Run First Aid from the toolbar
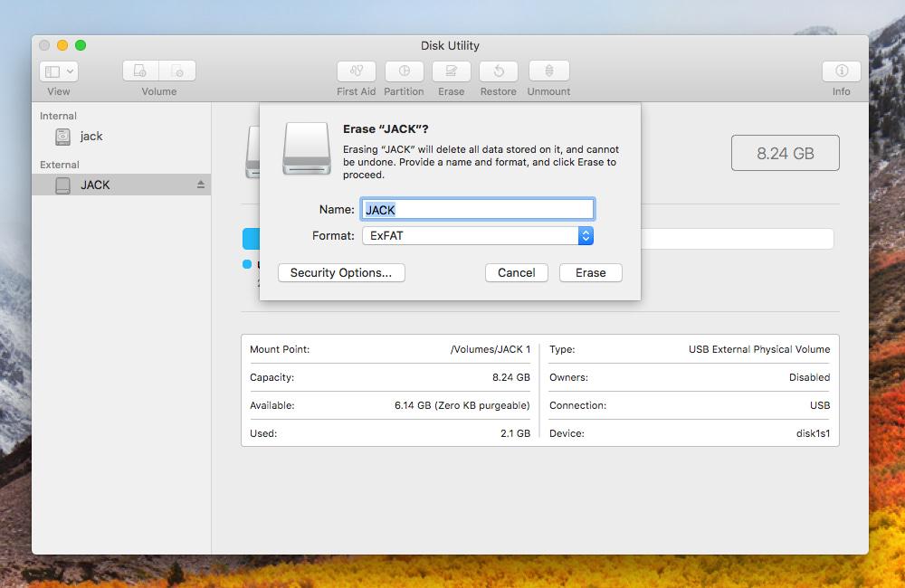Viewport: 905px width, 588px height. 356,71
